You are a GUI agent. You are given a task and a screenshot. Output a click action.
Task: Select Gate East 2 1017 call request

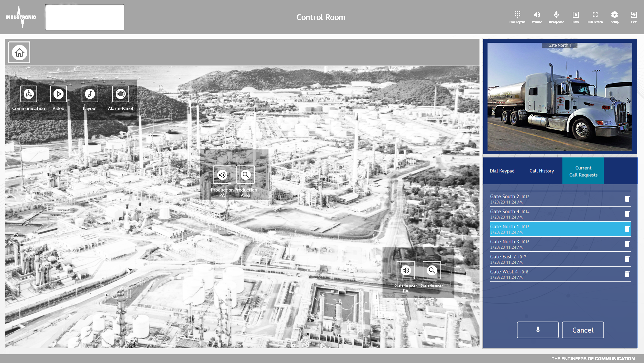pos(560,259)
